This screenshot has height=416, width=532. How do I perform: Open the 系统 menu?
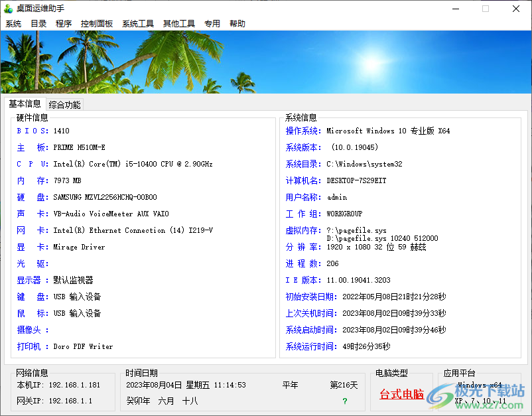[13, 23]
